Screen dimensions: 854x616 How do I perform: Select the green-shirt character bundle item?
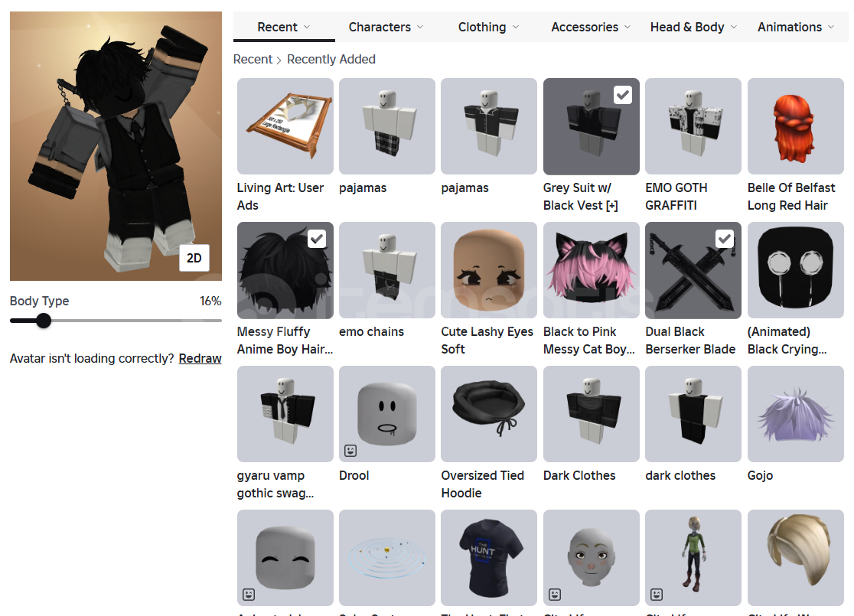[693, 558]
